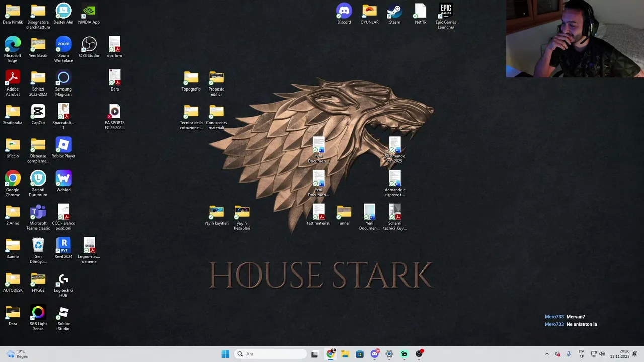
Task: Select the Yayın kayıtları folder
Action: pos(216,215)
